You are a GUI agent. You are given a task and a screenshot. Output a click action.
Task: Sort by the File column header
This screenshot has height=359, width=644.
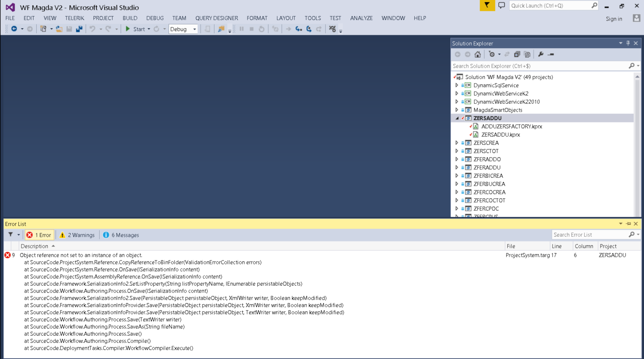tap(527, 246)
